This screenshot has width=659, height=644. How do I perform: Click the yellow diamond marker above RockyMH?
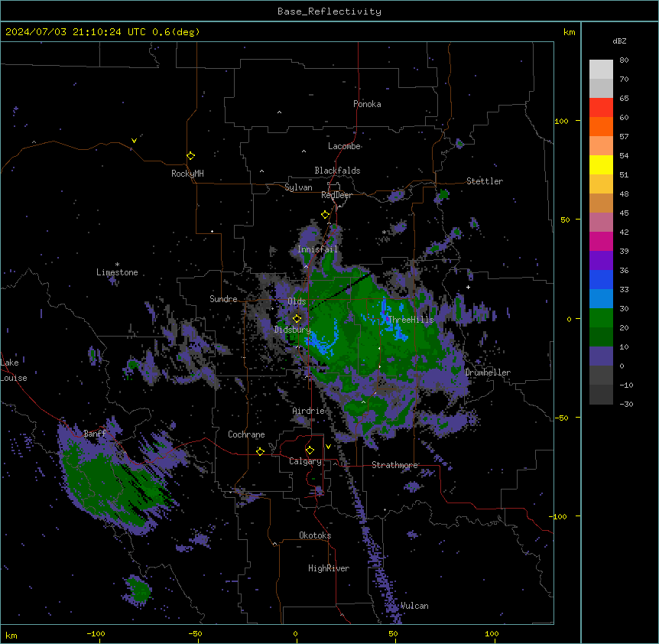tap(190, 156)
